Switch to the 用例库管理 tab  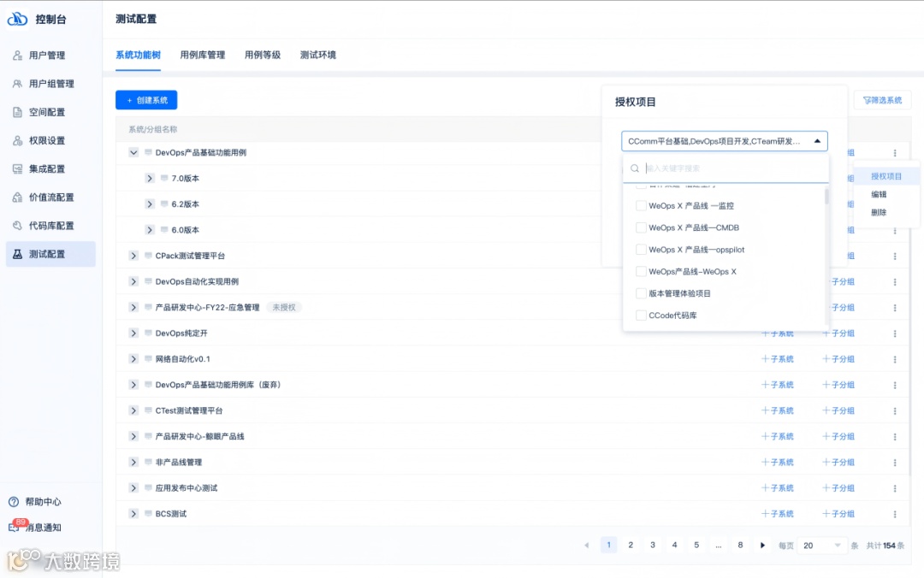point(202,55)
